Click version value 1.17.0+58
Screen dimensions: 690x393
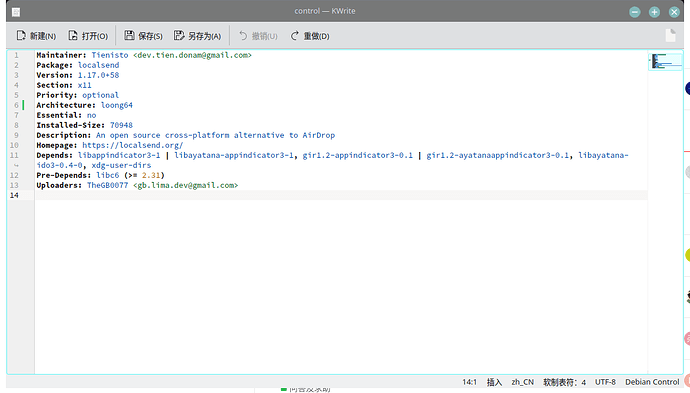coord(98,75)
